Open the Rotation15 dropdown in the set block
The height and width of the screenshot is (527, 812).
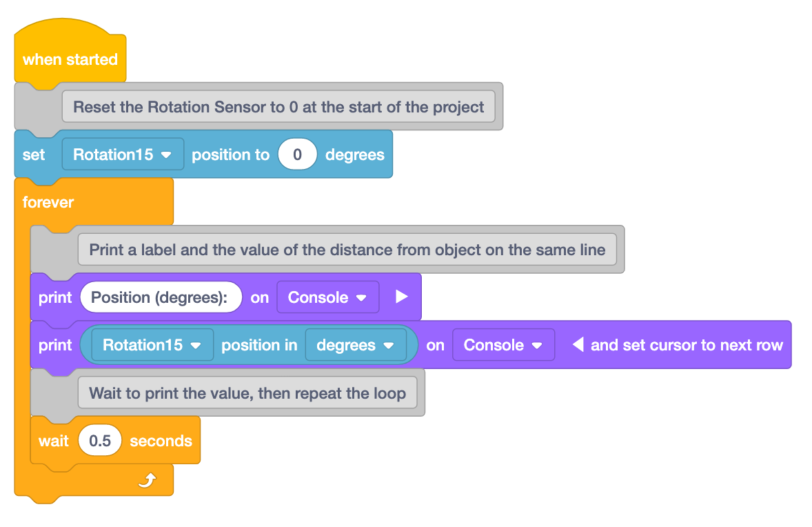point(122,154)
